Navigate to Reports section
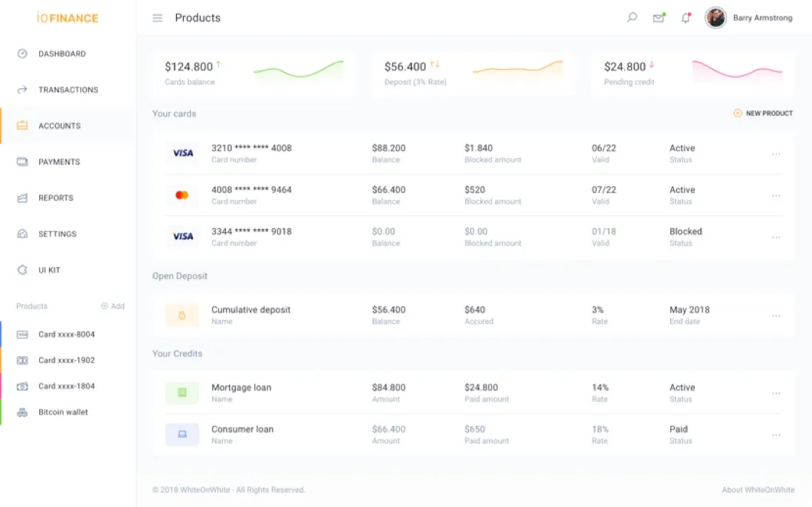The height and width of the screenshot is (507, 812). [55, 198]
